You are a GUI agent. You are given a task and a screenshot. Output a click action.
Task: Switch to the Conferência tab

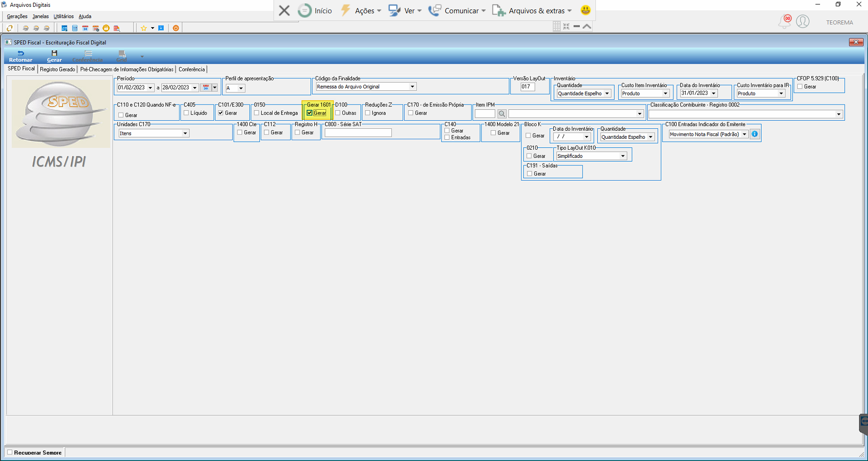(192, 69)
